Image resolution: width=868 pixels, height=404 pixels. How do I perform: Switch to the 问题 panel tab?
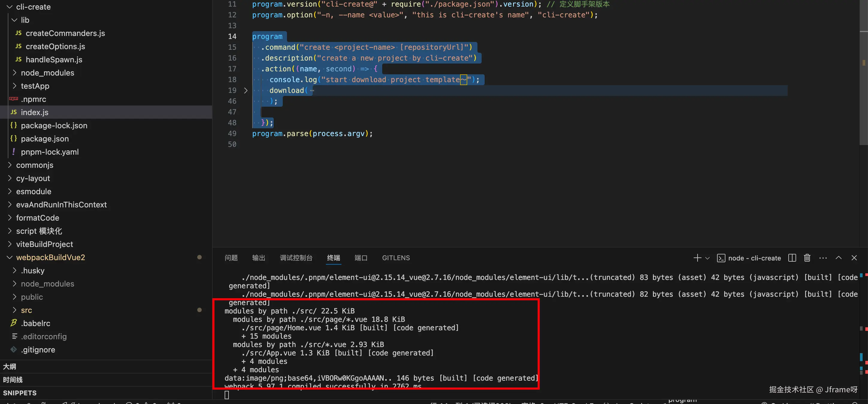coord(231,258)
